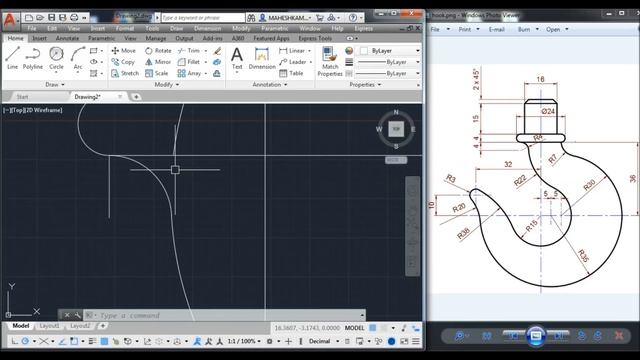Click the Scale tool
Screen dimensions: 640x360
[156, 73]
